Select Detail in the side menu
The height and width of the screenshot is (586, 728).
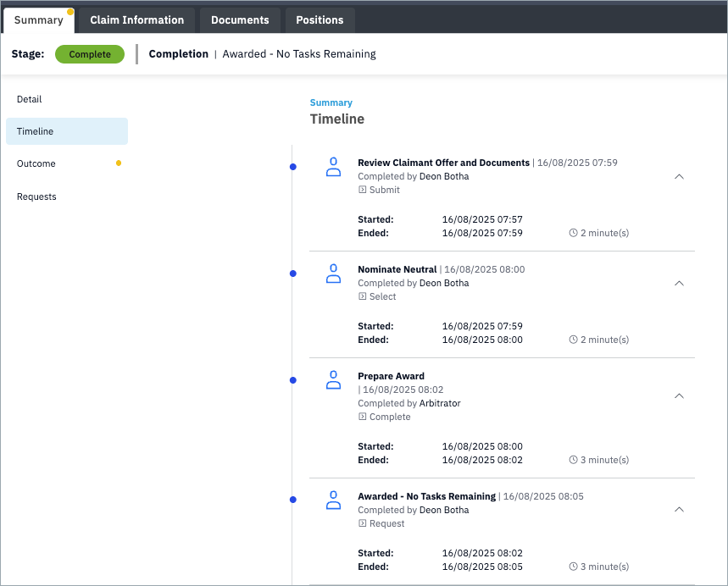click(67, 99)
